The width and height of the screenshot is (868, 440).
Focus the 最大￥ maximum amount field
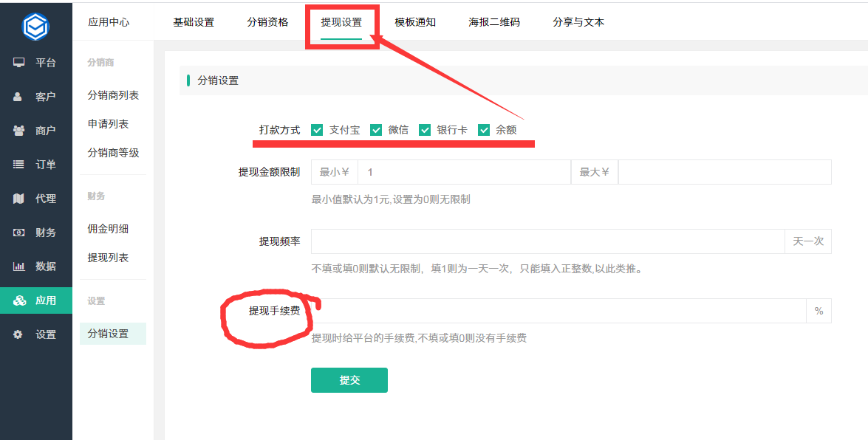click(725, 172)
